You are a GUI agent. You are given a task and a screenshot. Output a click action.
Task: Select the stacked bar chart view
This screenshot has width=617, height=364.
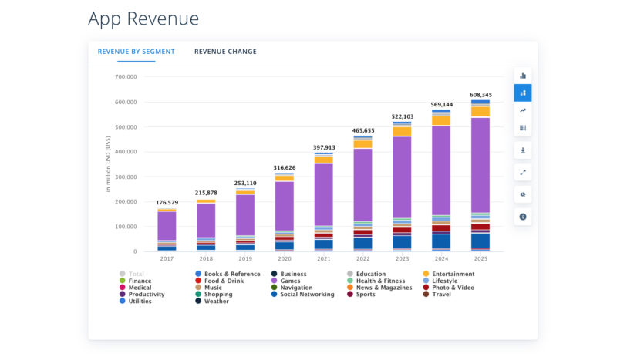pyautogui.click(x=523, y=93)
